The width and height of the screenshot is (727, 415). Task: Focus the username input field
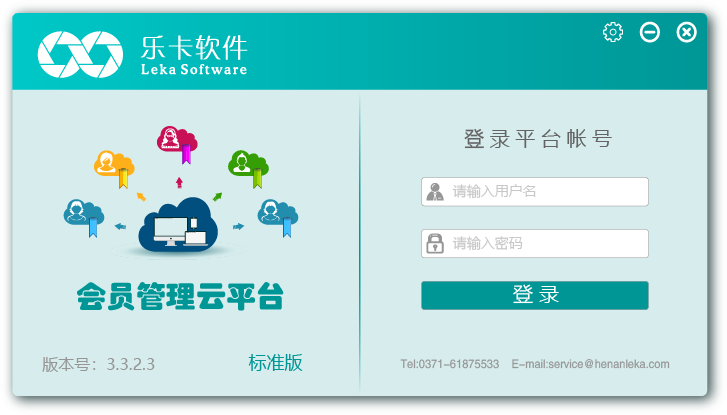click(x=535, y=192)
